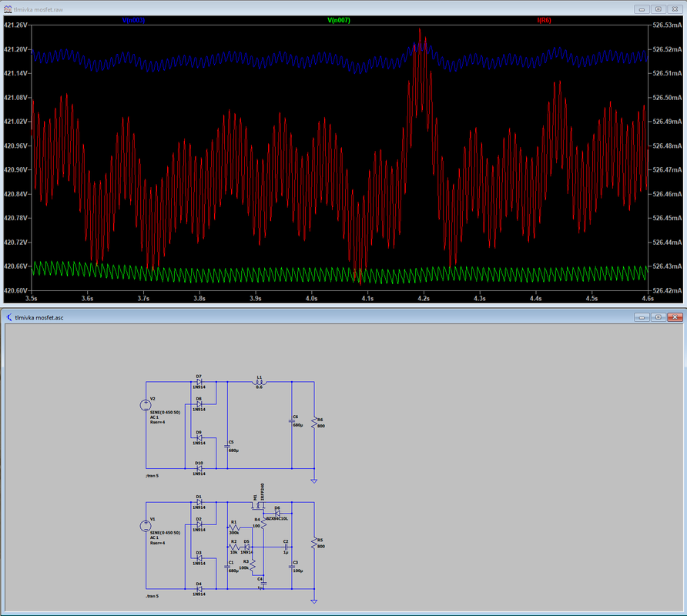The width and height of the screenshot is (687, 616).
Task: Click the BZX84C10L Zener model label
Action: (277, 519)
